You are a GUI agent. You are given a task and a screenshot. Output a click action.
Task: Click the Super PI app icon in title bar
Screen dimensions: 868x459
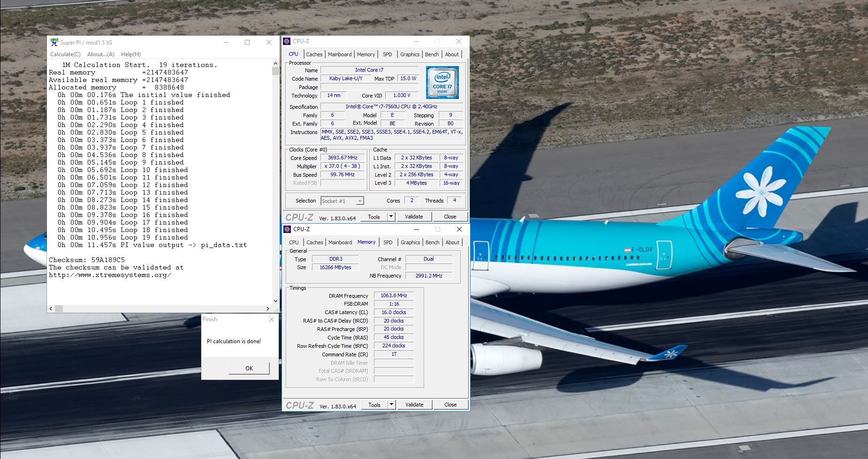54,42
